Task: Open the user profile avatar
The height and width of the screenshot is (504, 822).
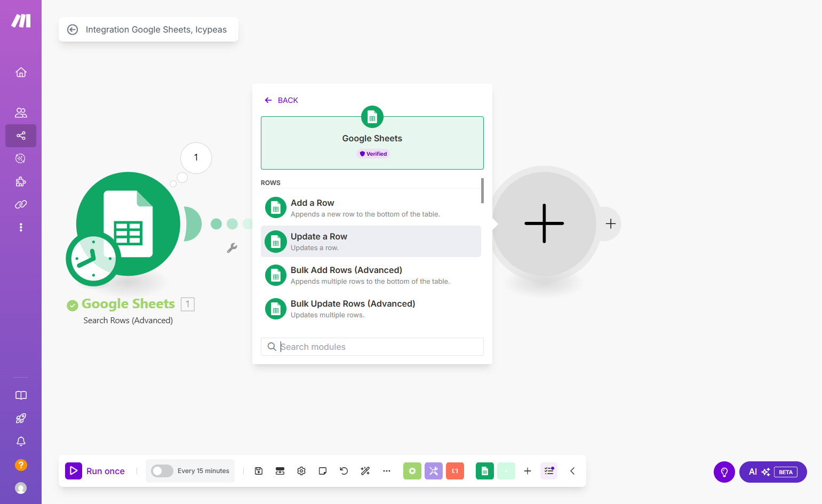Action: [x=21, y=488]
